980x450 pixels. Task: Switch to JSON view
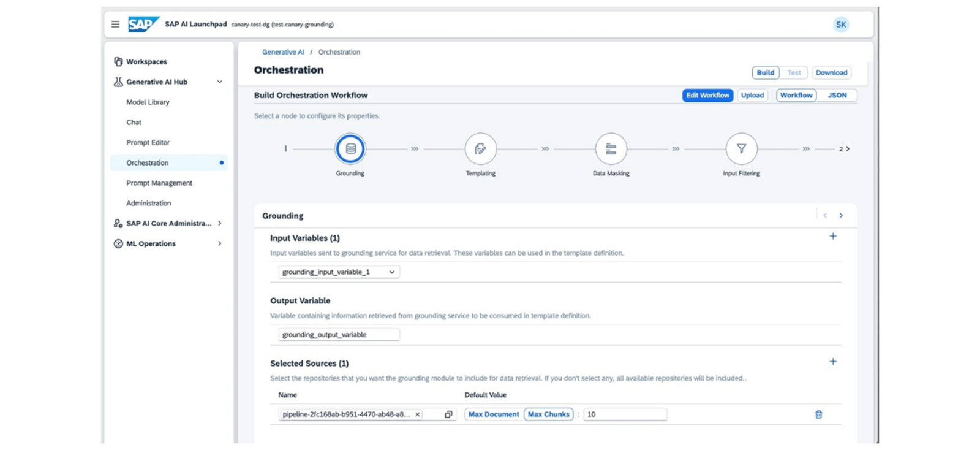[837, 96]
